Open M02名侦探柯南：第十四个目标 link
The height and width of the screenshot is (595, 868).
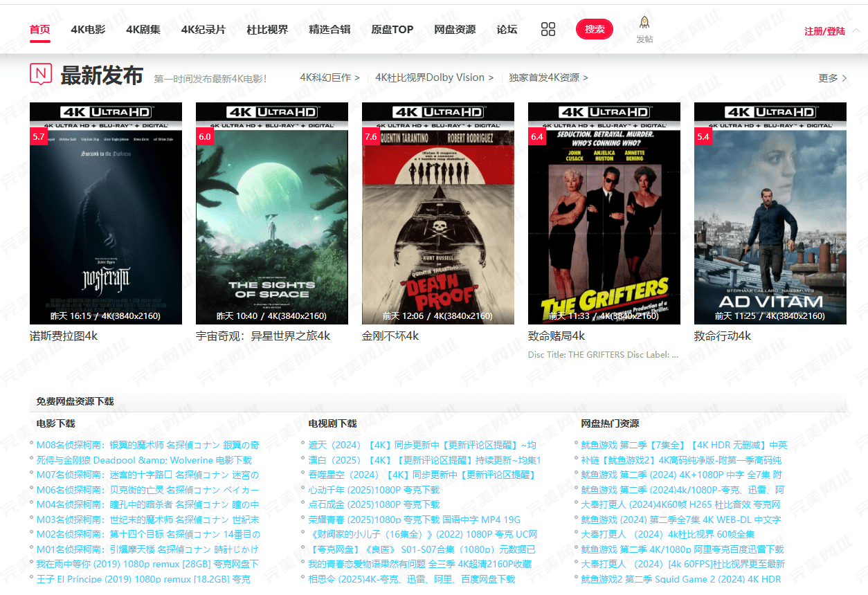pos(148,534)
